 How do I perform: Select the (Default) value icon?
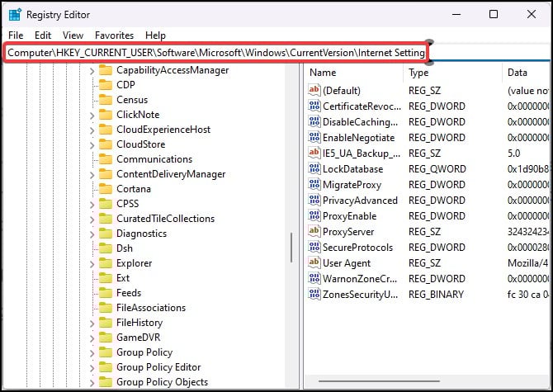[314, 90]
